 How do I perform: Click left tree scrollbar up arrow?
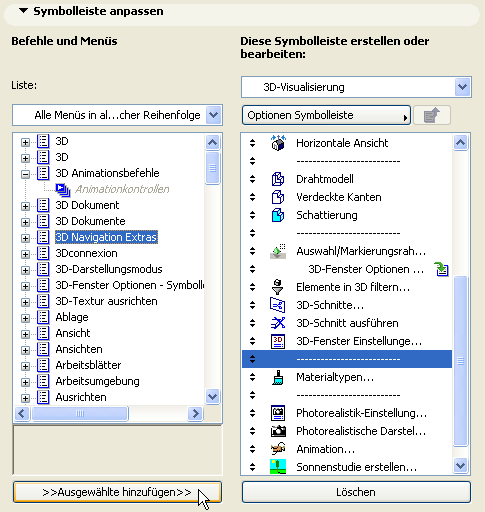pyautogui.click(x=212, y=143)
